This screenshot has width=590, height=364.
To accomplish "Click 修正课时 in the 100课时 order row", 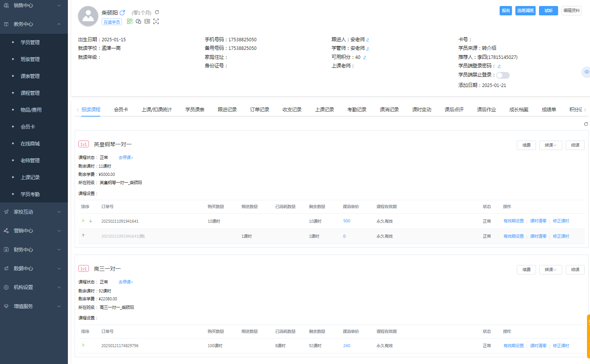I will pos(561,346).
